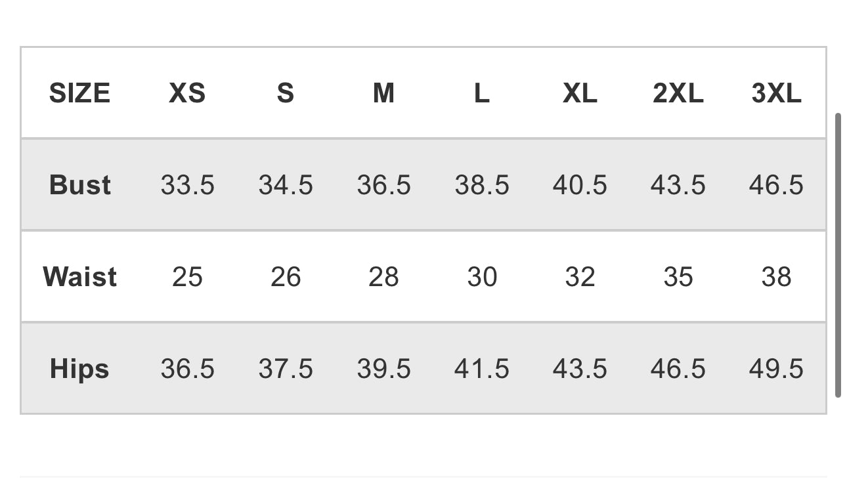
Task: Click the XL bust value 40.5
Action: (x=580, y=185)
